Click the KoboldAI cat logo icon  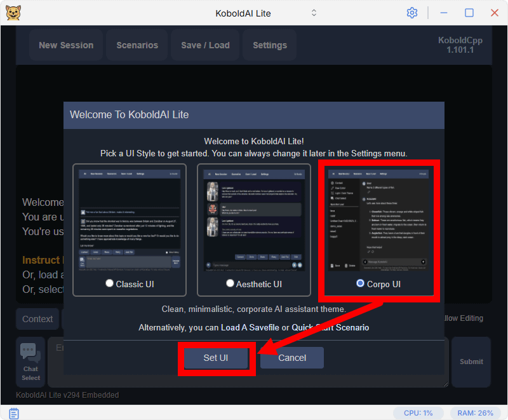click(13, 13)
